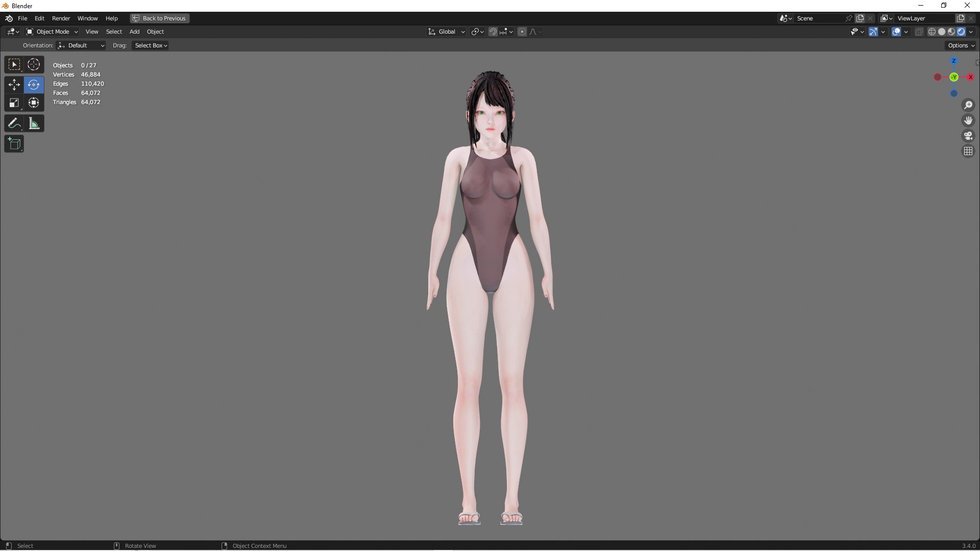The width and height of the screenshot is (980, 551).
Task: Open the viewport Select menu
Action: point(114,32)
